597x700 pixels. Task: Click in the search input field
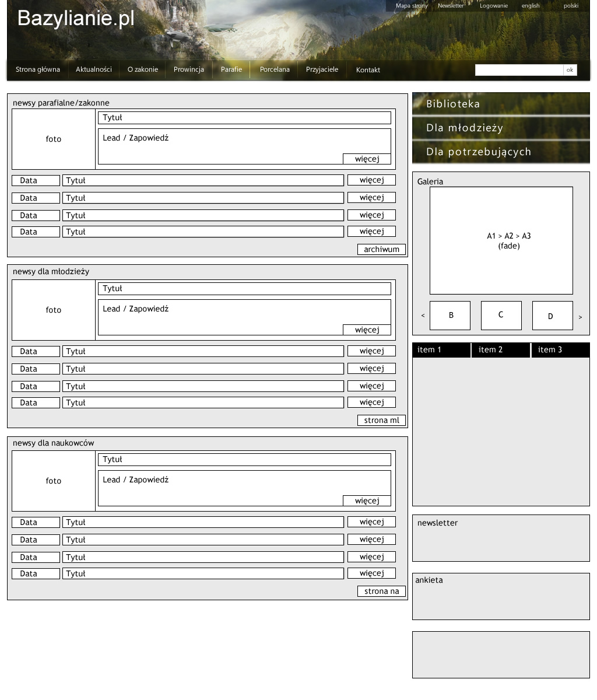(519, 70)
